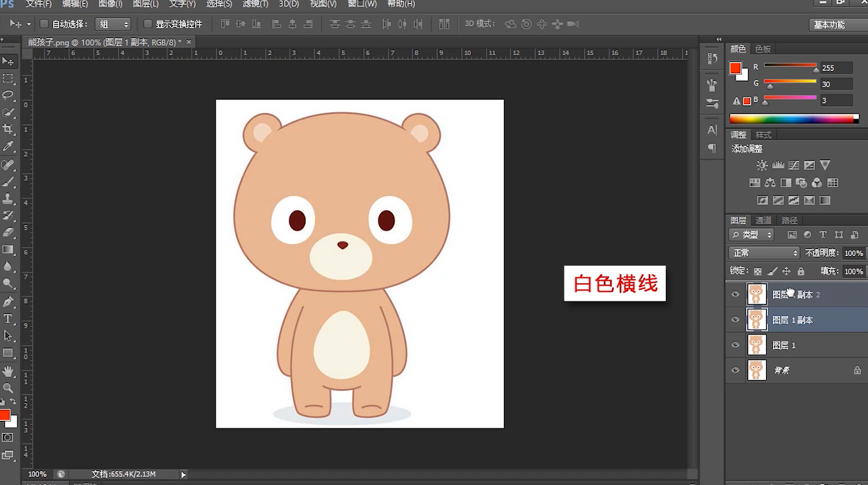Select the Zoom tool

8,388
